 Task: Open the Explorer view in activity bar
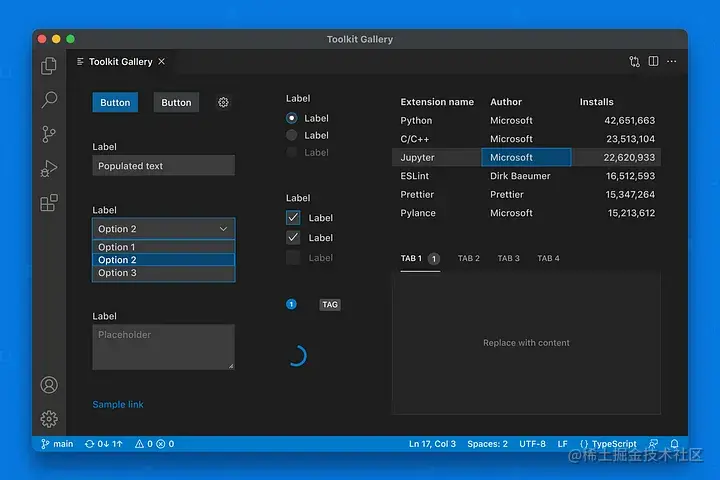point(49,66)
